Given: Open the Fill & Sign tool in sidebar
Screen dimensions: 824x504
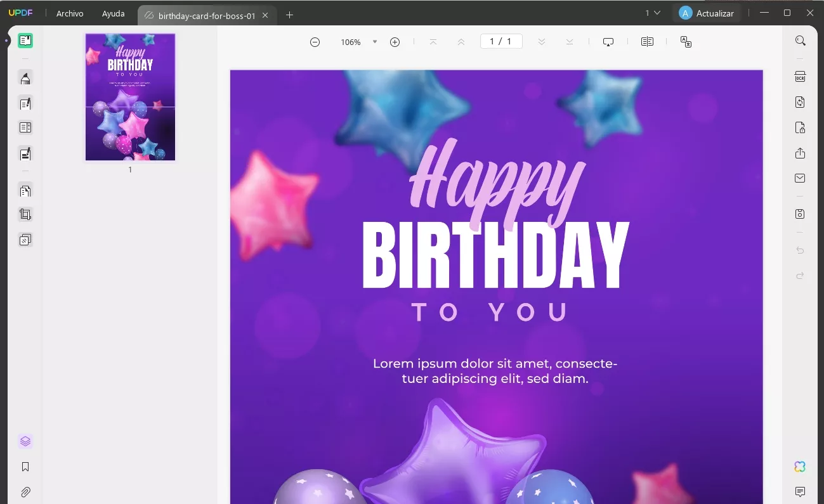Looking at the screenshot, I should point(25,153).
